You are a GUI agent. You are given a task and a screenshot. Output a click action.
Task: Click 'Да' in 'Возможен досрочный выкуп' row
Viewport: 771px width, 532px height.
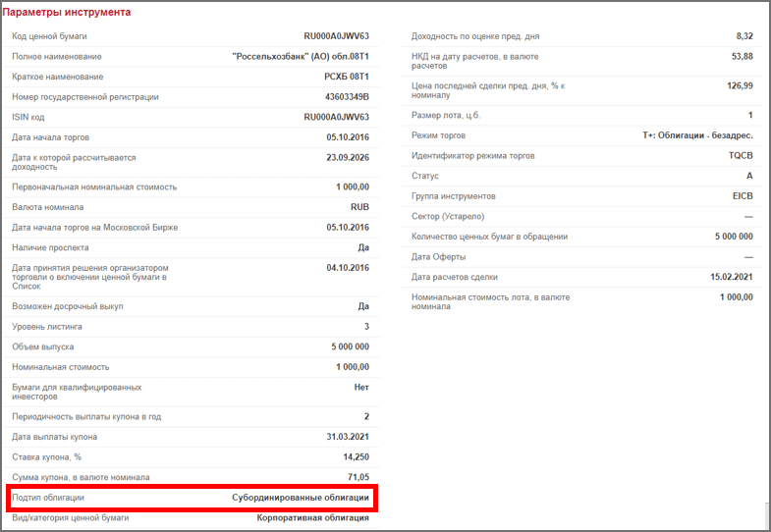pyautogui.click(x=363, y=306)
